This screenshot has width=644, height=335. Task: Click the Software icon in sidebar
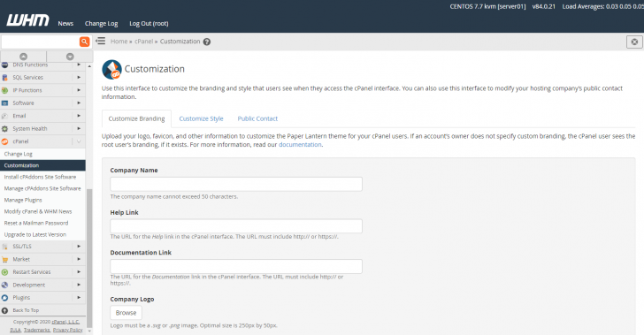click(5, 103)
